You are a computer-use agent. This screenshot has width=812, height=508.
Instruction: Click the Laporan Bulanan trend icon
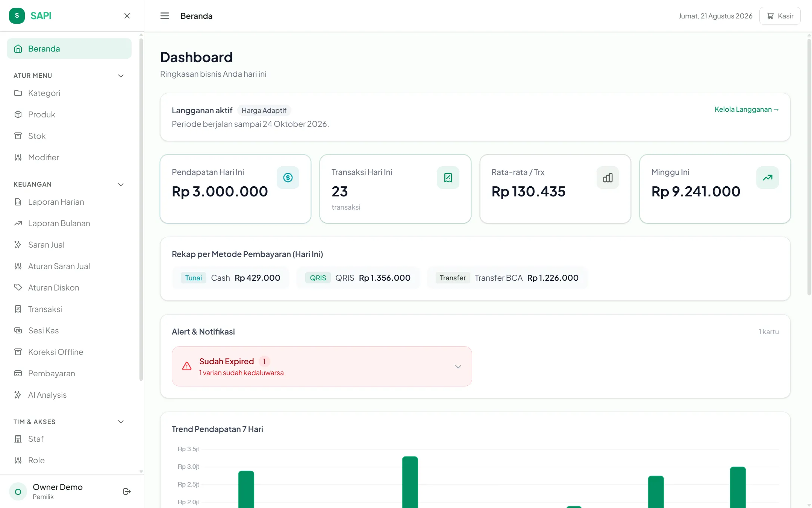[x=18, y=223]
